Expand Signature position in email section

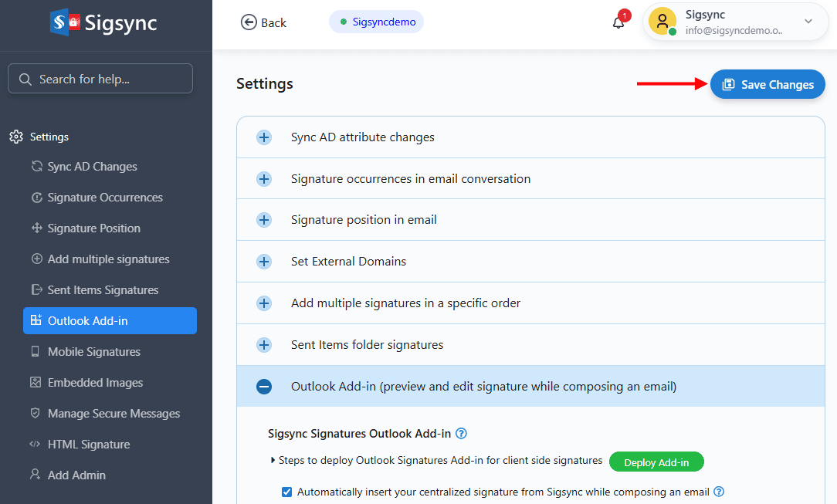tap(264, 220)
